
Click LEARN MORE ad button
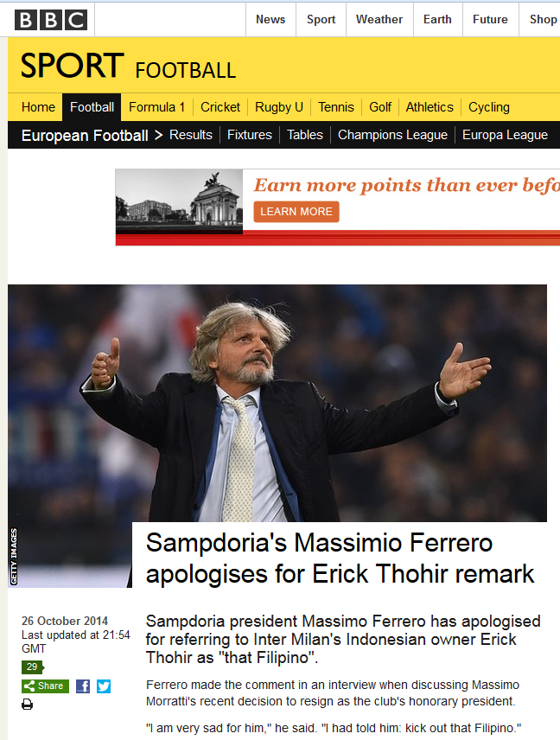point(296,212)
